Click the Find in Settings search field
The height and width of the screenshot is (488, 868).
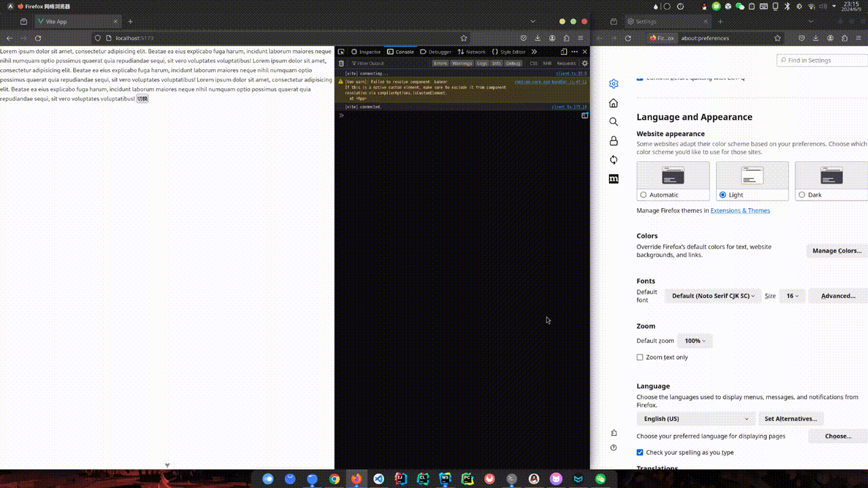[x=822, y=60]
